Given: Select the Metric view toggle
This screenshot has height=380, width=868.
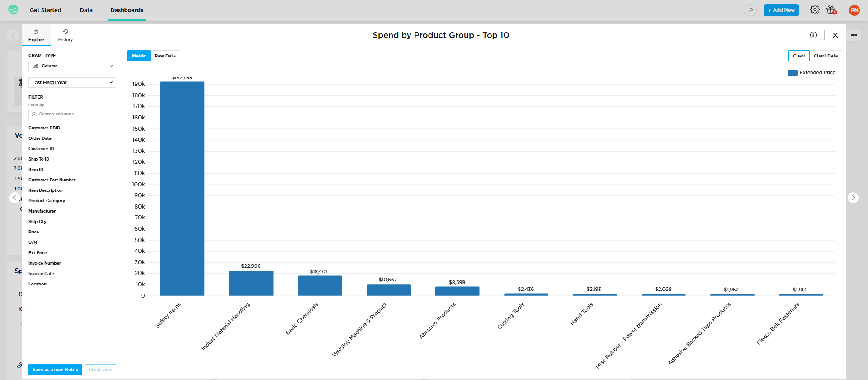Looking at the screenshot, I should point(139,56).
